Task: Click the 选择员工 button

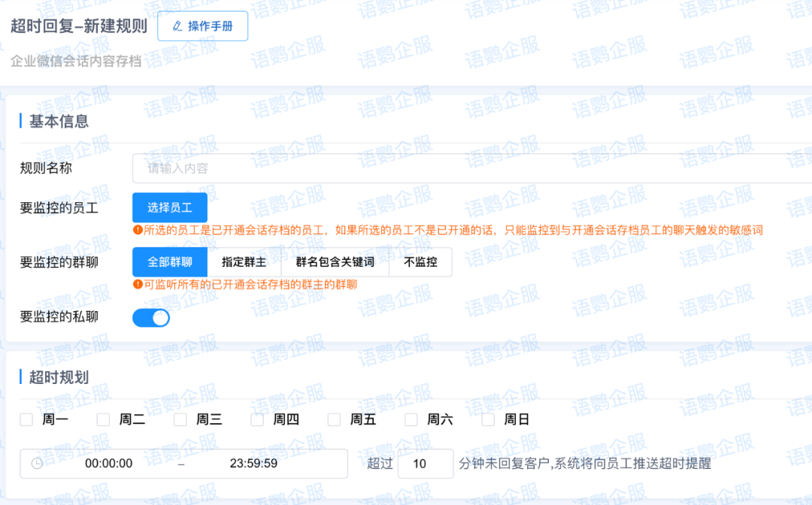Action: coord(170,207)
